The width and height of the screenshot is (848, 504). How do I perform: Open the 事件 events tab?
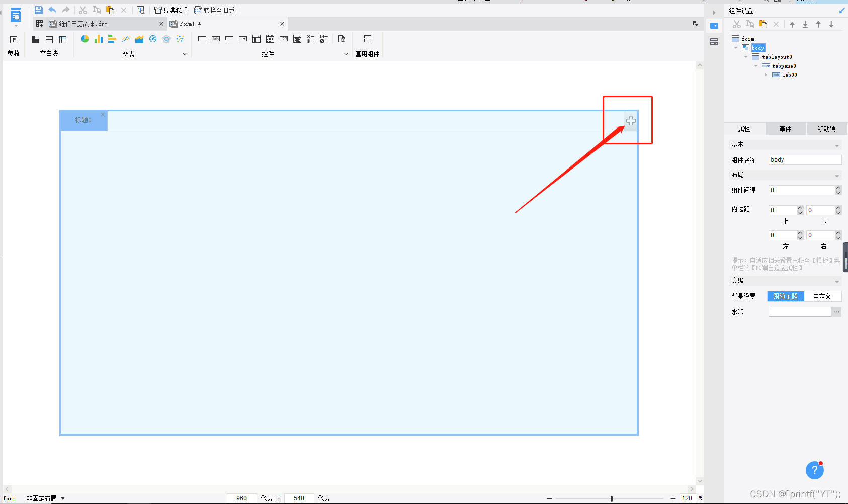pos(786,129)
